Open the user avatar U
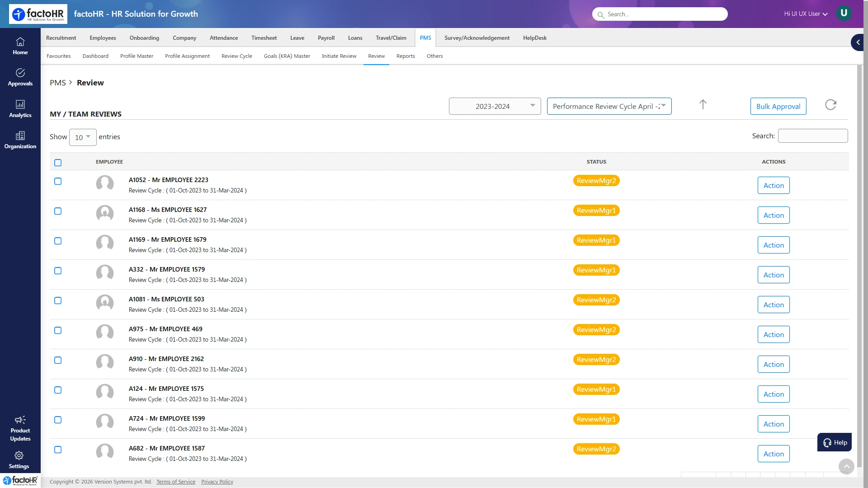This screenshot has height=488, width=868. pos(844,13)
